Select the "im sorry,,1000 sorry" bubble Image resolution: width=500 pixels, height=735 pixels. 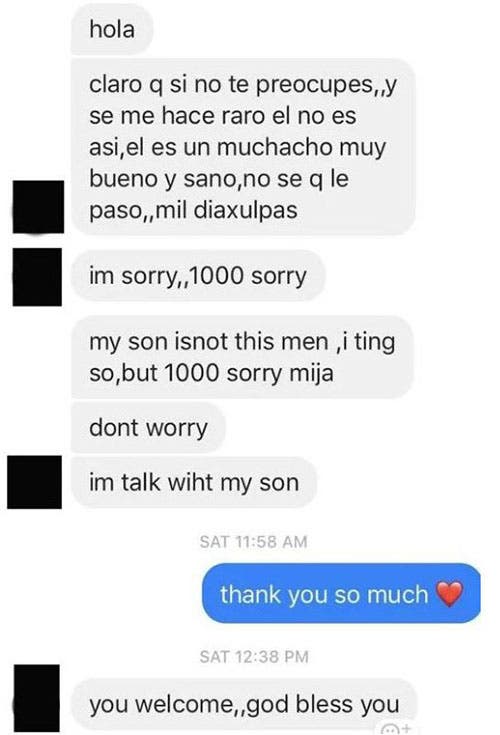click(198, 276)
